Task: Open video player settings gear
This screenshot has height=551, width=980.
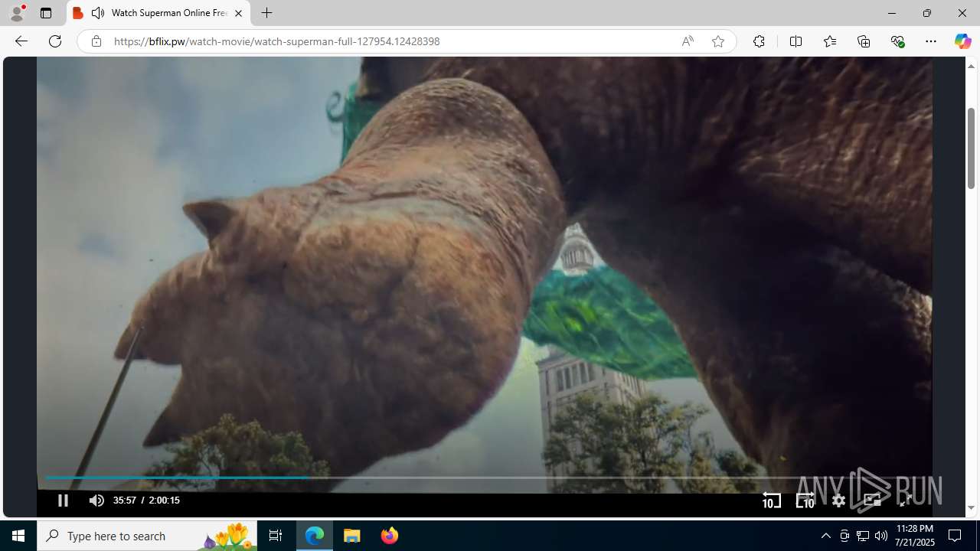Action: (x=838, y=500)
